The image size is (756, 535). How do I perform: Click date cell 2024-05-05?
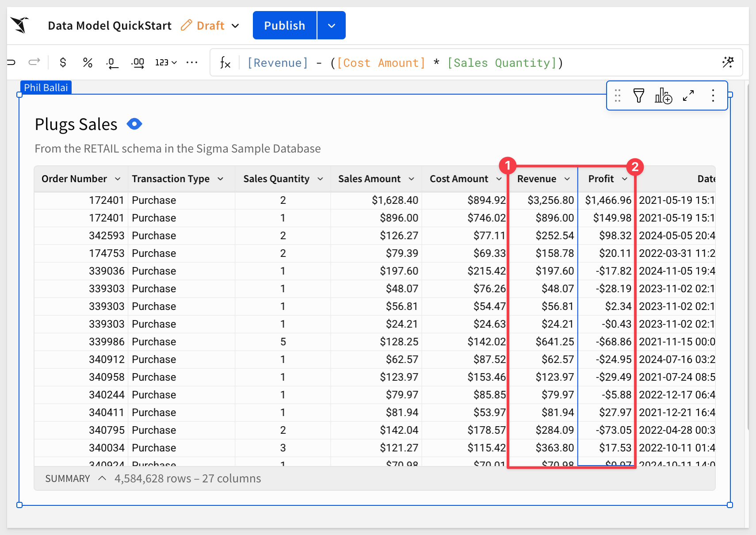(676, 236)
